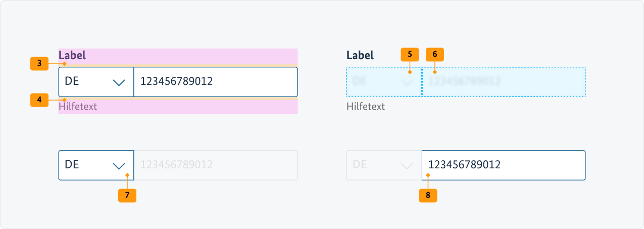The image size is (644, 229).
Task: Click the pink-highlighted Label text
Action: 72,56
